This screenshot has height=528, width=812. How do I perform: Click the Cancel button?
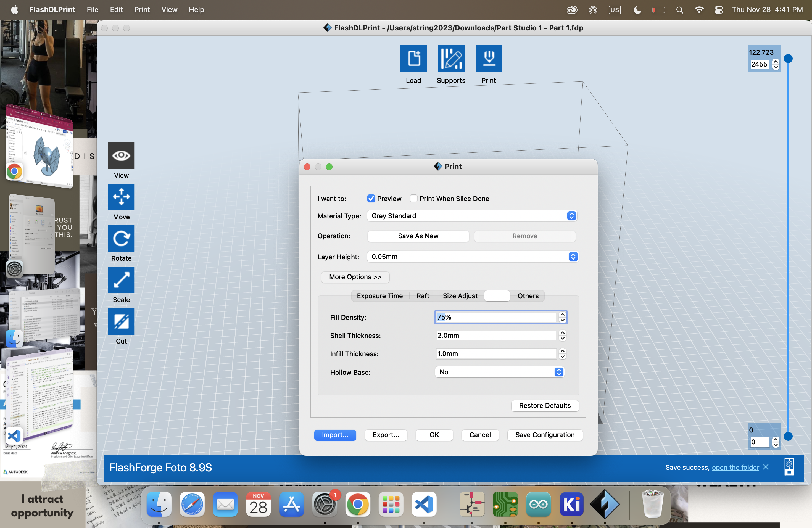[480, 435]
